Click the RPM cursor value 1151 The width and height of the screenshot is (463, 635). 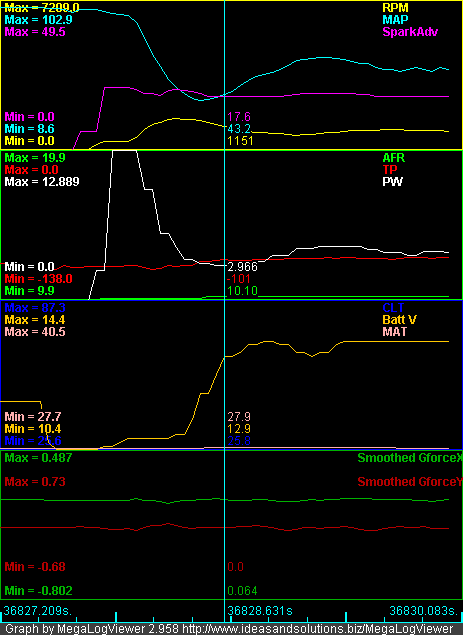(x=240, y=141)
